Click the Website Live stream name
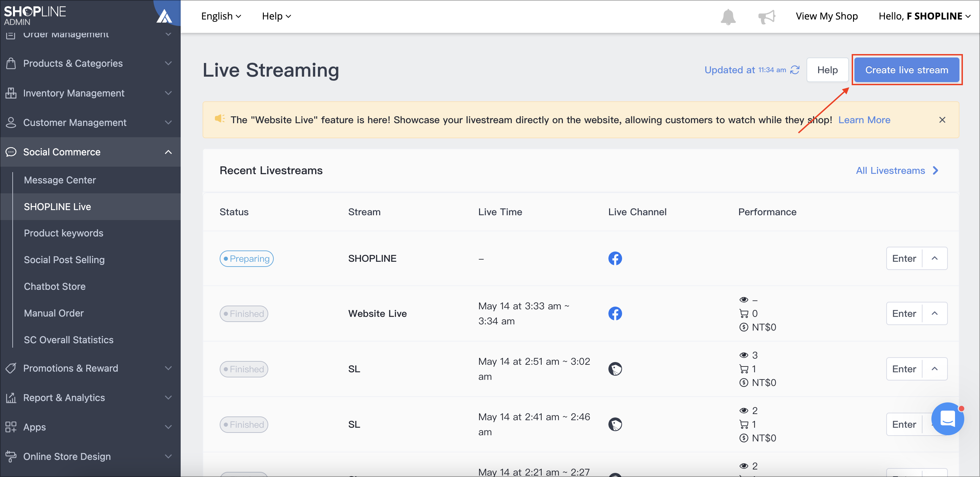The width and height of the screenshot is (980, 477). [x=377, y=313]
